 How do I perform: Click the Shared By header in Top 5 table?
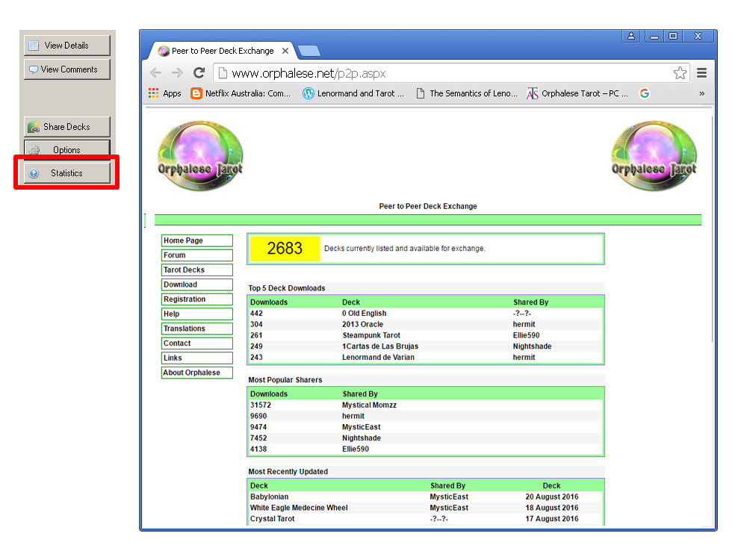[530, 302]
